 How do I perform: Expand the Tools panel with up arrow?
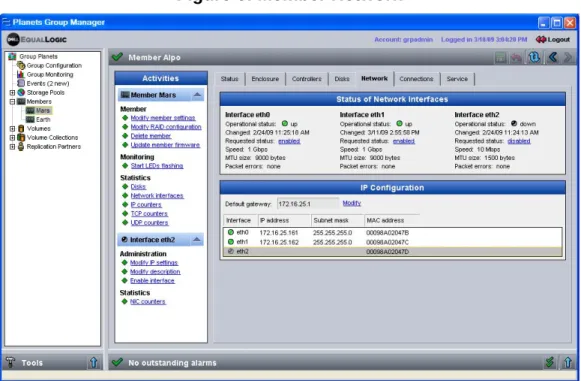tap(94, 362)
